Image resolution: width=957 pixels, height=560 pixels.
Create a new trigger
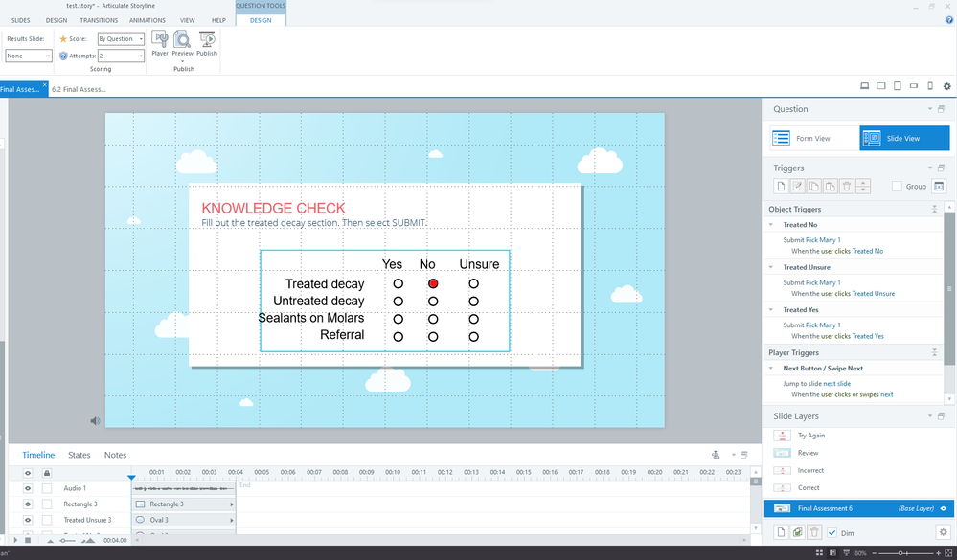point(781,186)
